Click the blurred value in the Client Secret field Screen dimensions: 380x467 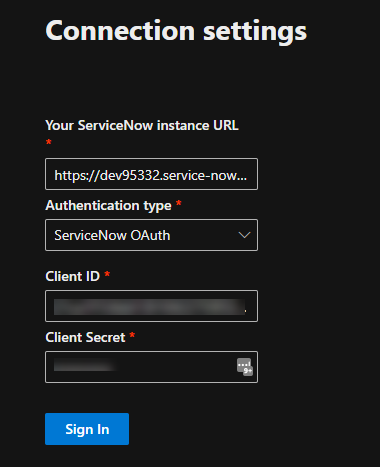[x=84, y=365]
